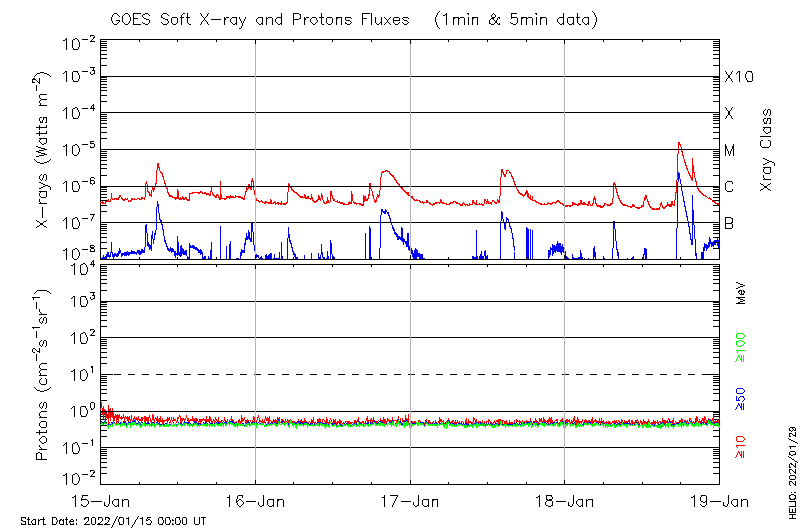Click the Protons axis label
800x530 pixels.
tap(44, 374)
